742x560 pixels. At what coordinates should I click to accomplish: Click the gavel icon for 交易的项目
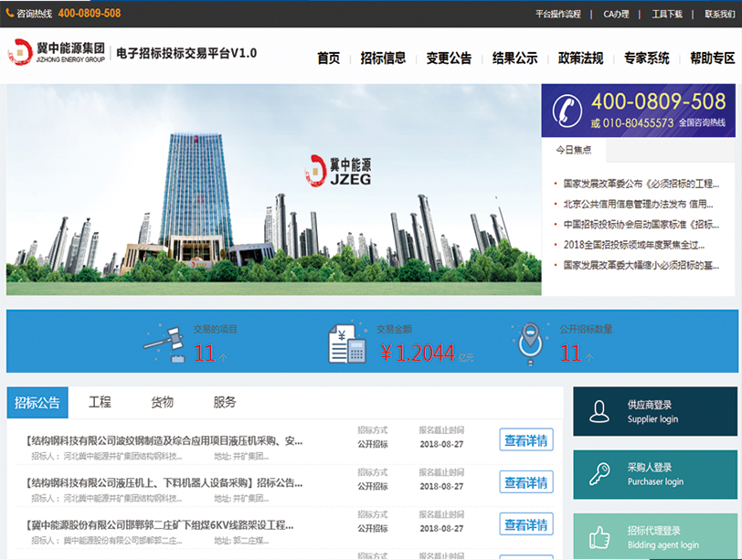coord(164,344)
